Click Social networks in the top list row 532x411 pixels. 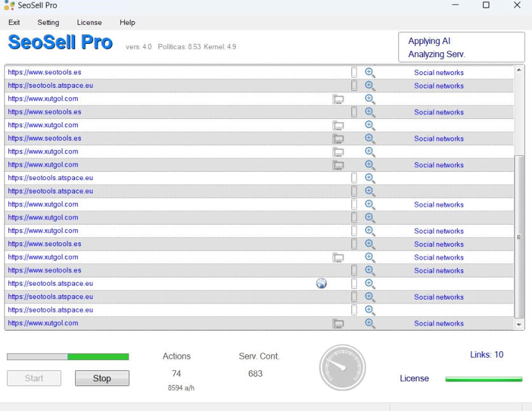[x=438, y=73]
